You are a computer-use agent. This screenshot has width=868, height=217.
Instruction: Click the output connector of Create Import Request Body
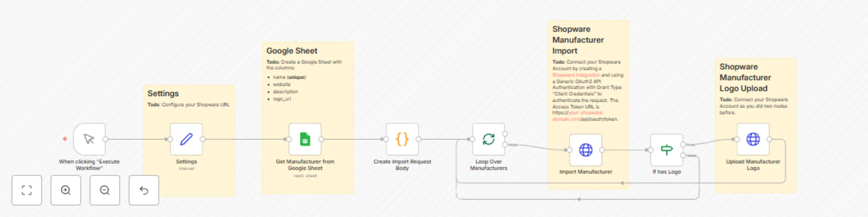coord(418,139)
